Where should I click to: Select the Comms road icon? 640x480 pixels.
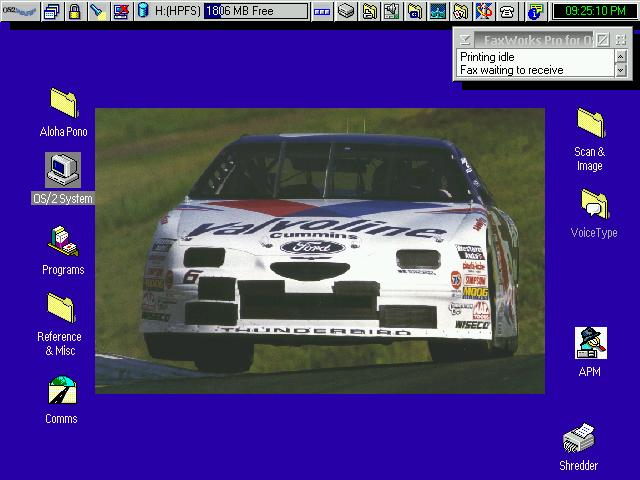pyautogui.click(x=62, y=390)
